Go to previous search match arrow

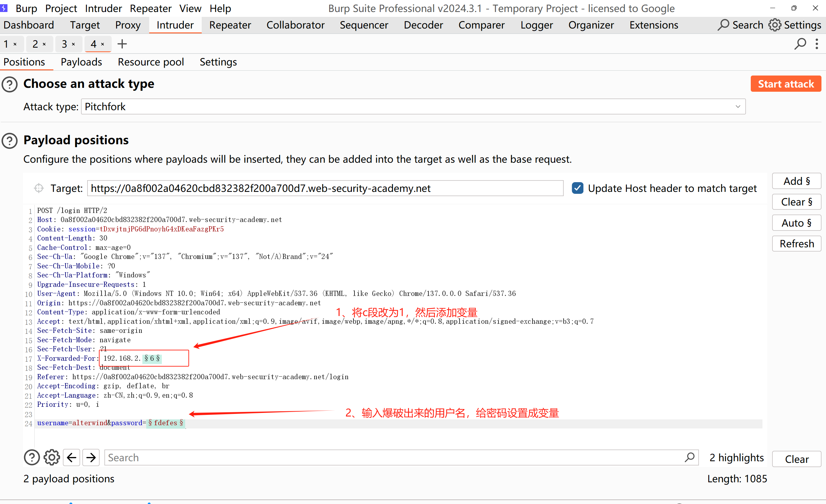tap(71, 457)
